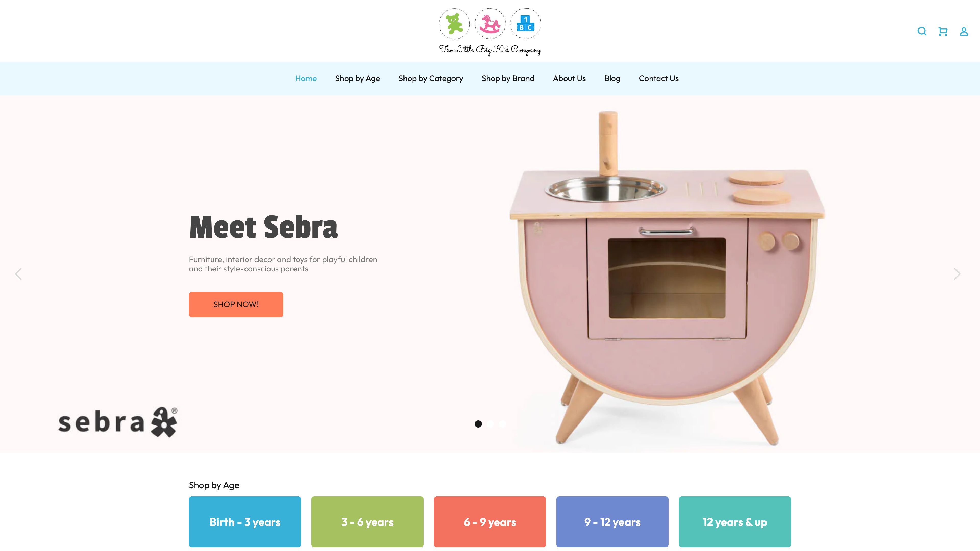Go to previous slide with left arrow

pos(18,274)
